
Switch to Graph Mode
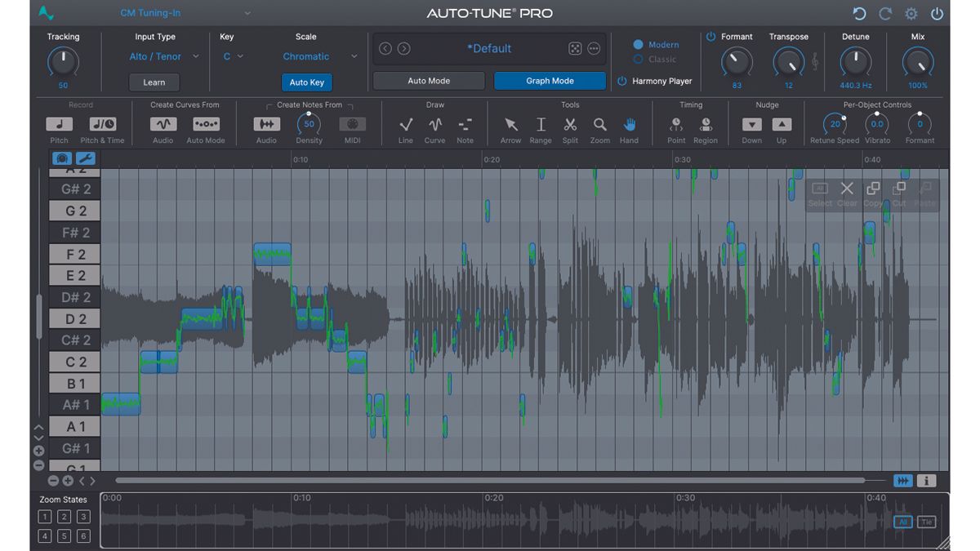click(550, 81)
